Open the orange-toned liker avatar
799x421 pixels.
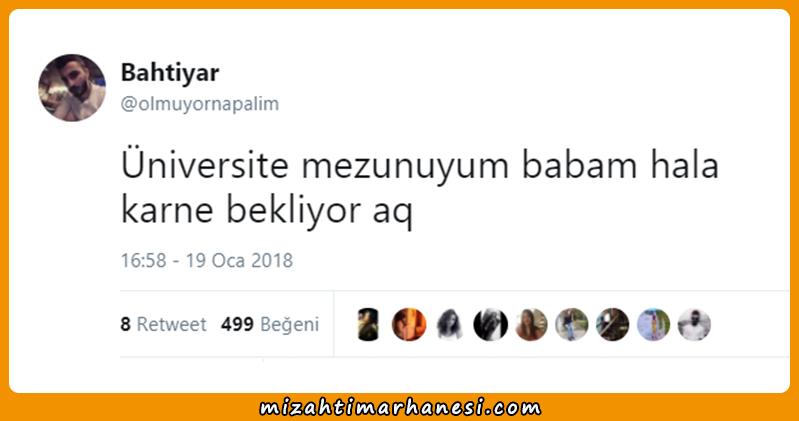pyautogui.click(x=409, y=324)
